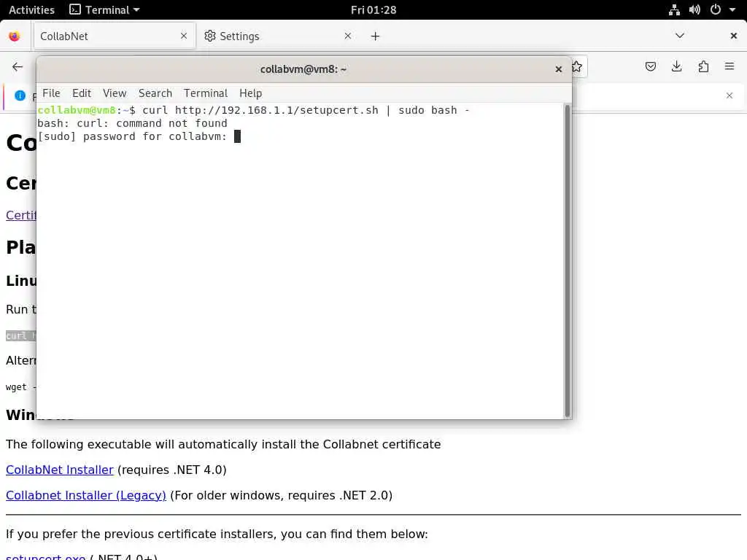Viewport: 747px width, 560px height.
Task: Open the CollabNet Installer link
Action: [x=60, y=470]
